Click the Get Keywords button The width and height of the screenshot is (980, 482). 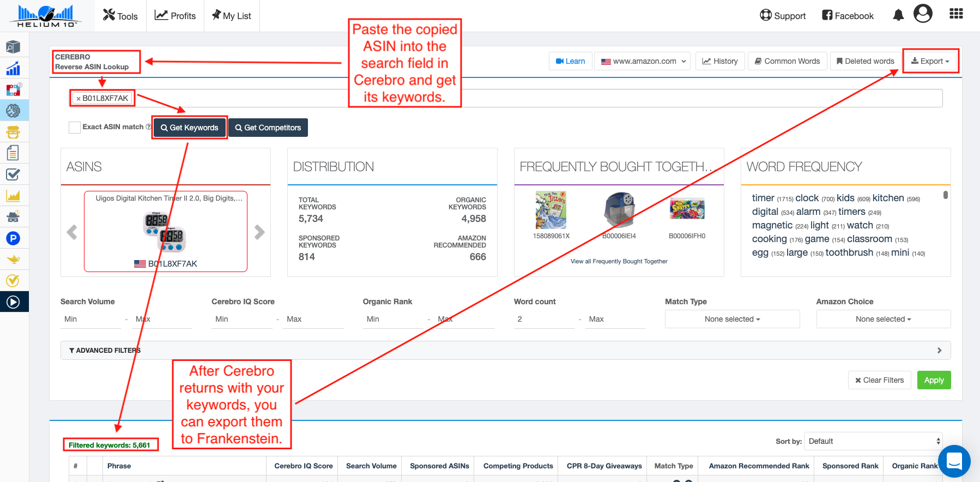[x=189, y=128]
